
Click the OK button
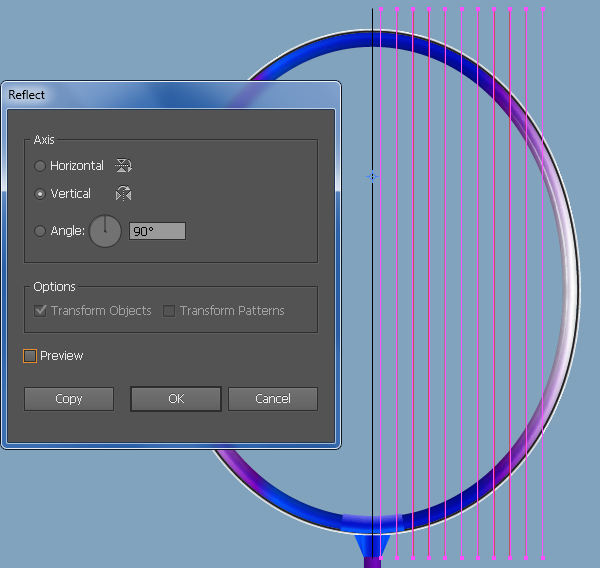(x=176, y=399)
